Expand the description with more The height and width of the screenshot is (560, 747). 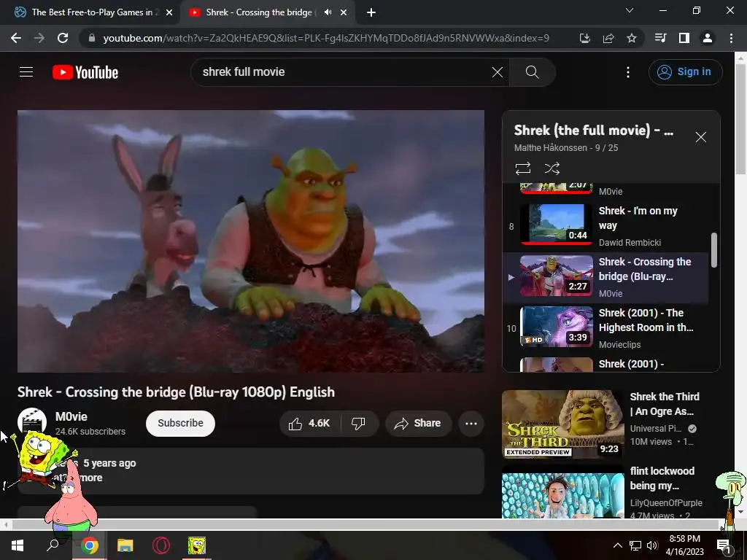pyautogui.click(x=90, y=478)
